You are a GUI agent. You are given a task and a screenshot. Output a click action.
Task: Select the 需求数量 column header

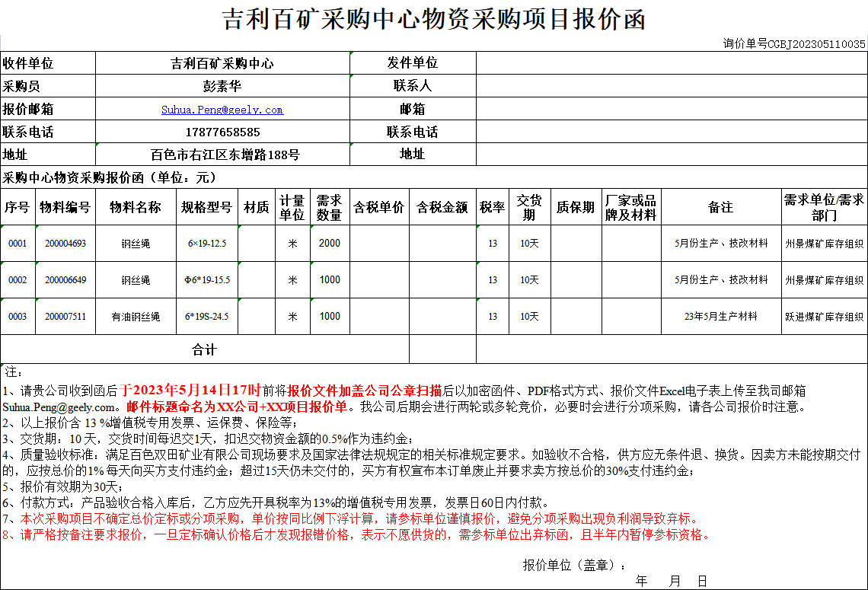point(330,207)
